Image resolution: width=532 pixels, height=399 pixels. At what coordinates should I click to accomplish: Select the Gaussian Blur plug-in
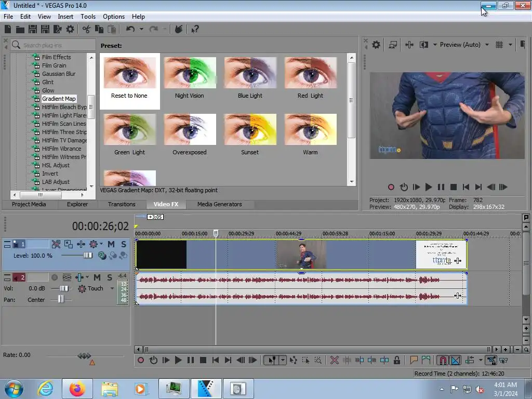[58, 74]
